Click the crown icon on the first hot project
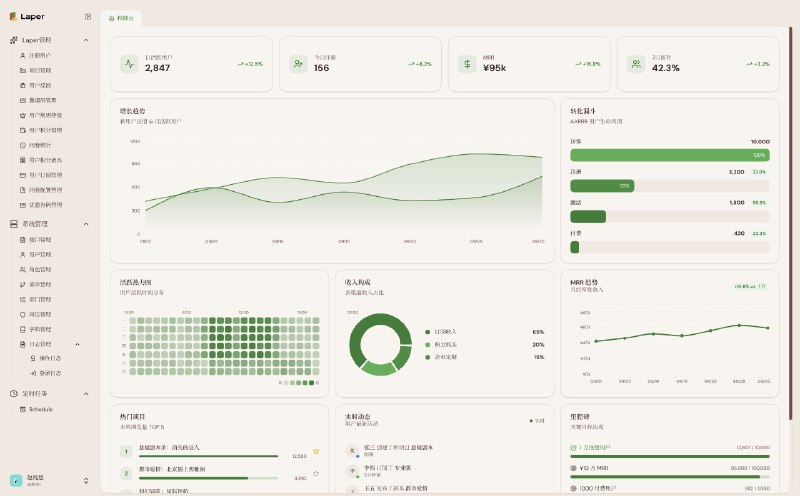This screenshot has height=496, width=800. click(x=316, y=452)
